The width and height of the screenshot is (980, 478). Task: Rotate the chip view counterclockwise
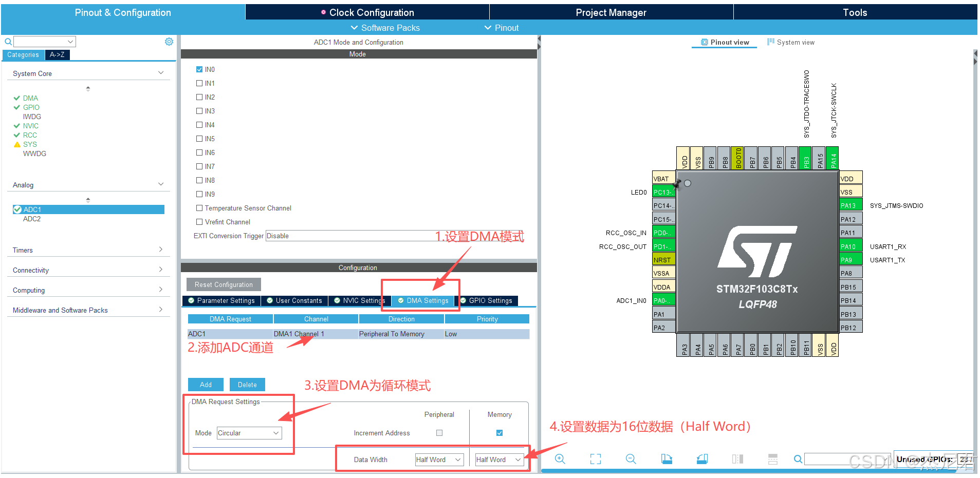coord(702,459)
